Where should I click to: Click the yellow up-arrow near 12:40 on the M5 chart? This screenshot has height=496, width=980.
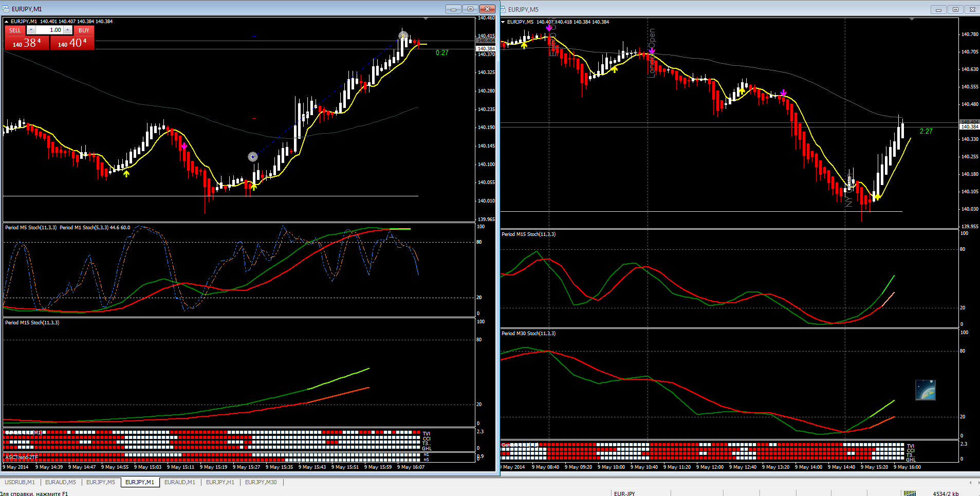point(742,91)
